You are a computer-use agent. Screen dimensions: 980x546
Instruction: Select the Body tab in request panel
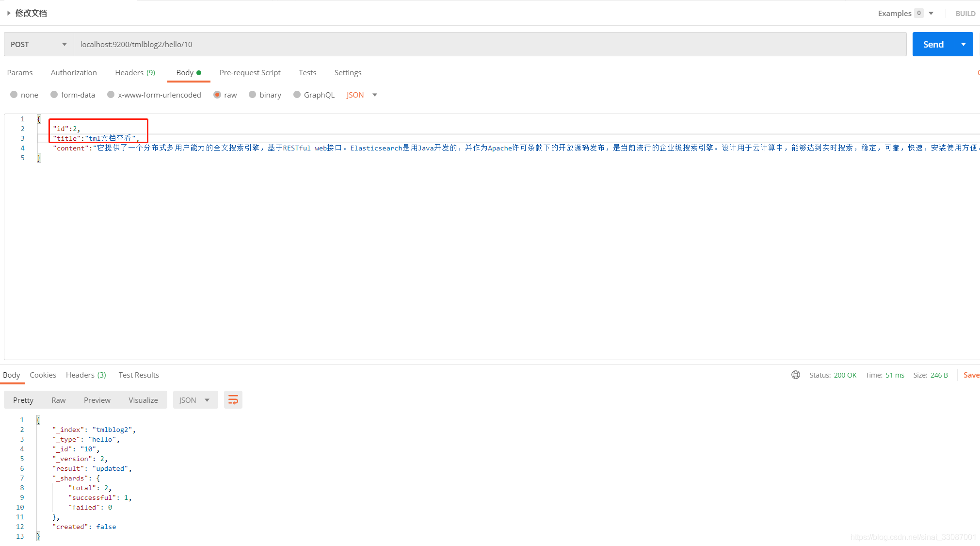click(185, 73)
